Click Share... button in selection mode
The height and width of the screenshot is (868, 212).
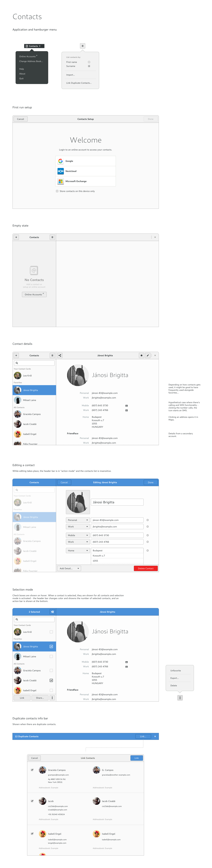pyautogui.click(x=40, y=698)
